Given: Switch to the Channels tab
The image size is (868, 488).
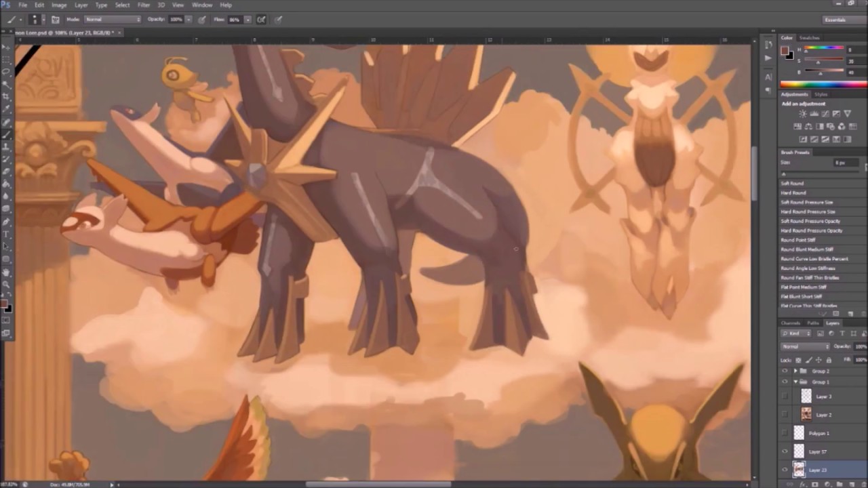Looking at the screenshot, I should tap(791, 323).
